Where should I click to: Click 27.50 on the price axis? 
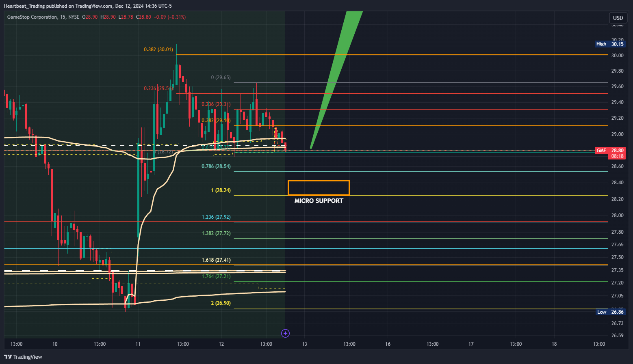point(617,257)
